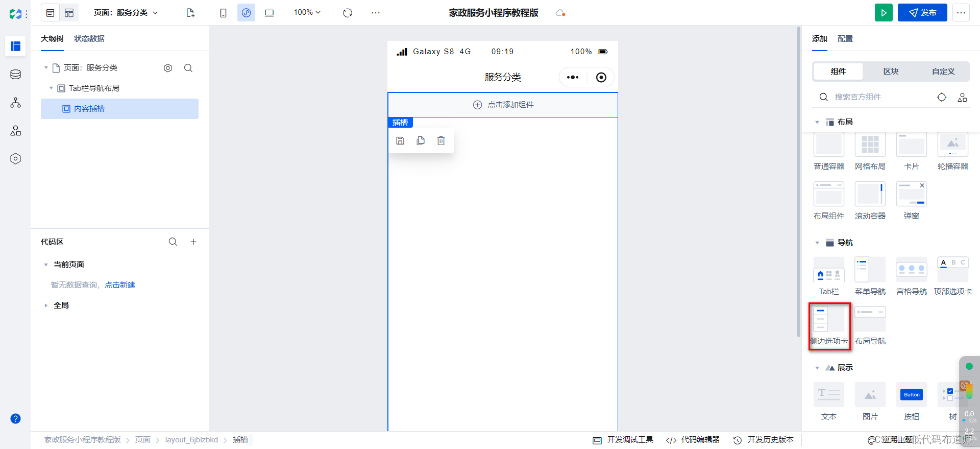Open the 页面: 服务分类 page dropdown
The height and width of the screenshot is (449, 980).
126,13
